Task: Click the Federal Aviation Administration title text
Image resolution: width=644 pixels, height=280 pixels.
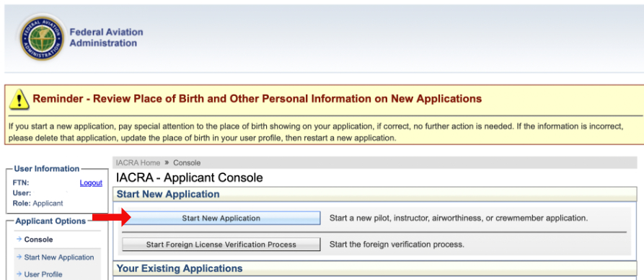Action: (x=107, y=38)
